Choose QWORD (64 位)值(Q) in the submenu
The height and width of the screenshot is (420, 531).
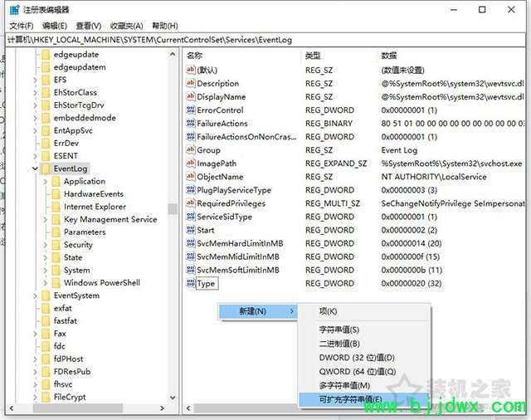tap(364, 371)
